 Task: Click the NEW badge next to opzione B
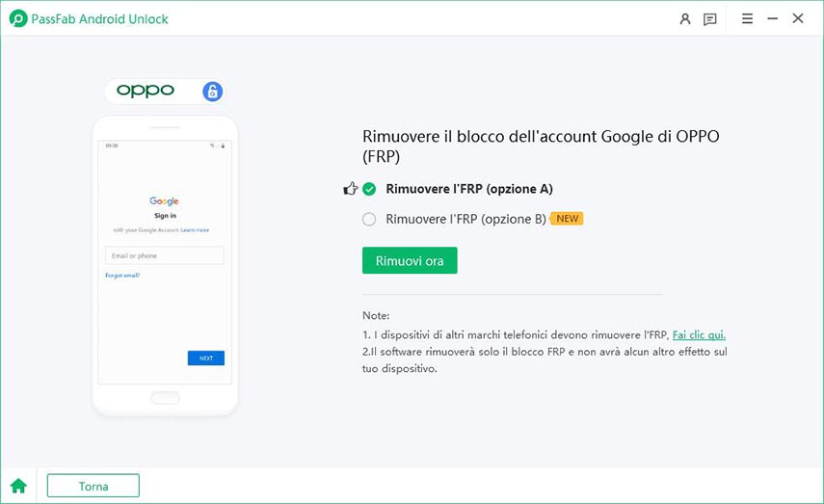tap(568, 219)
